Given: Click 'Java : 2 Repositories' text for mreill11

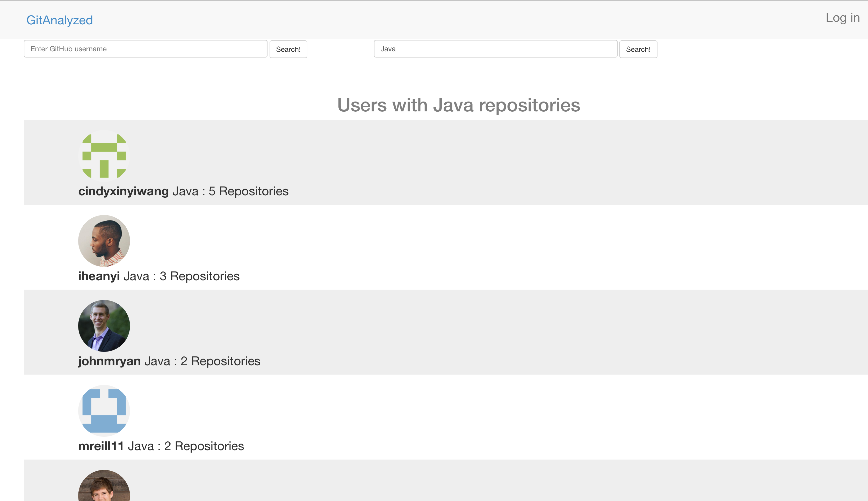Looking at the screenshot, I should tap(186, 446).
